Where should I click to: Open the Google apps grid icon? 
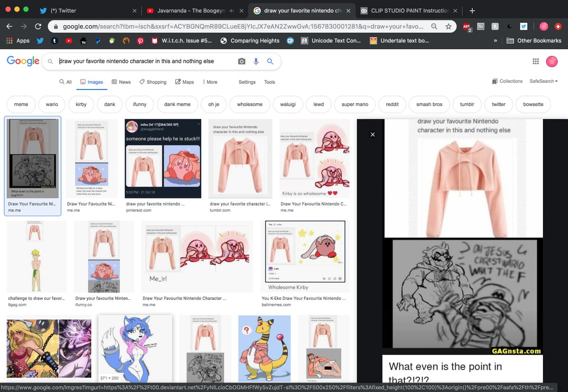(x=536, y=61)
